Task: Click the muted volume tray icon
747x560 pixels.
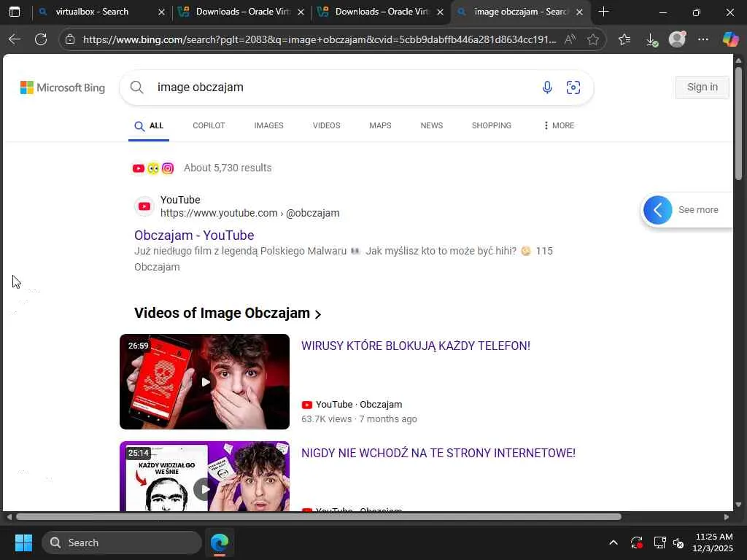Action: tap(678, 542)
